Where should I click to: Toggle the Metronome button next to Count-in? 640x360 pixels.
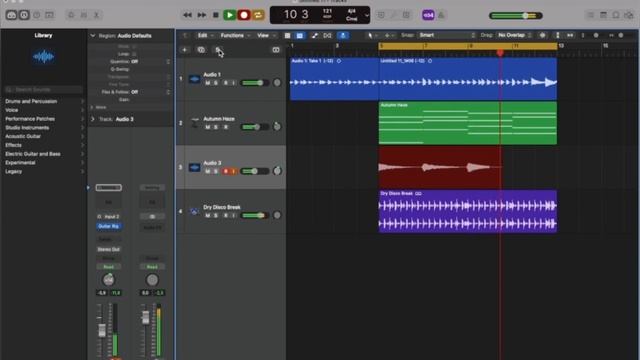point(441,15)
